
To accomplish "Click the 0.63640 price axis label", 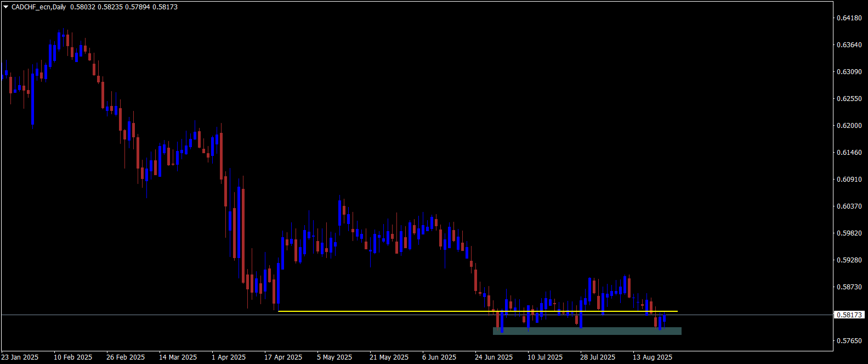I will coord(849,45).
